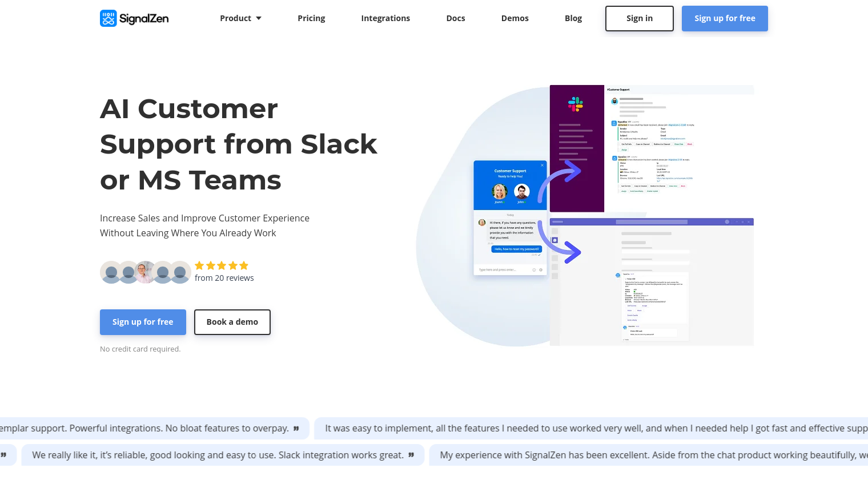Click the 'AI Customer Support from Slack' heading
868x488 pixels.
[x=239, y=144]
